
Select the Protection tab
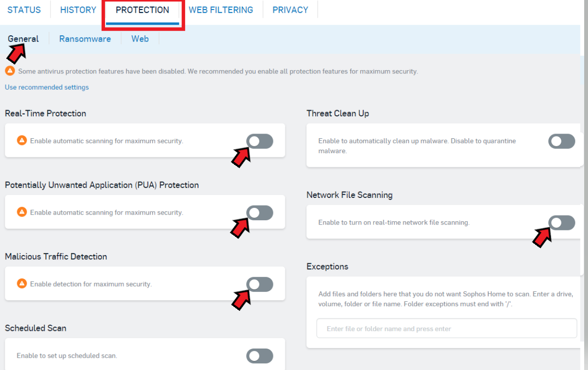click(x=142, y=10)
